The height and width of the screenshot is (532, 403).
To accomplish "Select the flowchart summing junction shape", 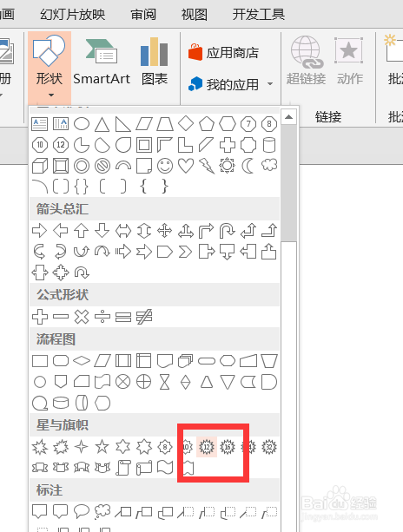I will pos(123,382).
